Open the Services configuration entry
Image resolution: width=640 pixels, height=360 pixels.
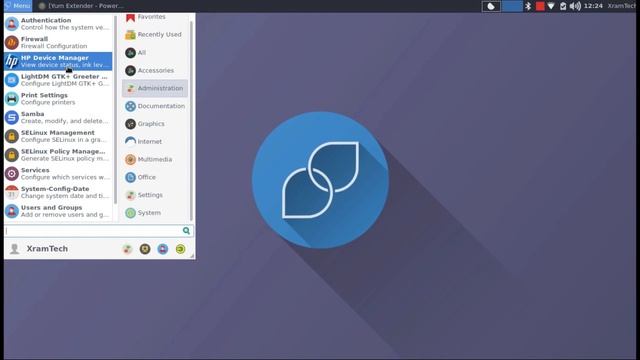58,174
